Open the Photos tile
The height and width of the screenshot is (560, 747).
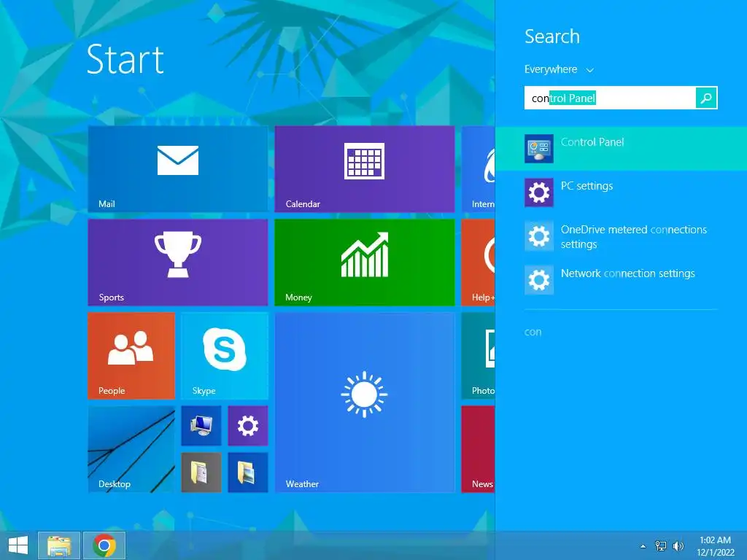pos(479,355)
